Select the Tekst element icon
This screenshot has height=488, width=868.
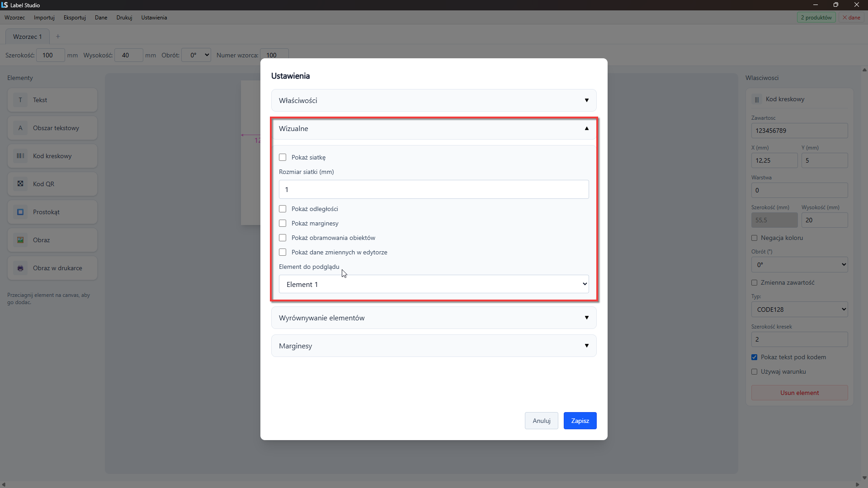pyautogui.click(x=20, y=100)
